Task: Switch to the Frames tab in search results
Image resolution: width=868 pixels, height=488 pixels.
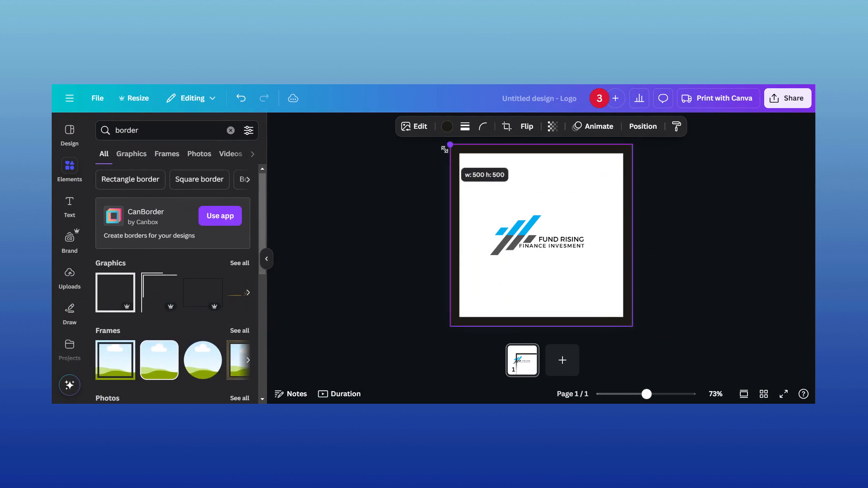Action: point(167,154)
